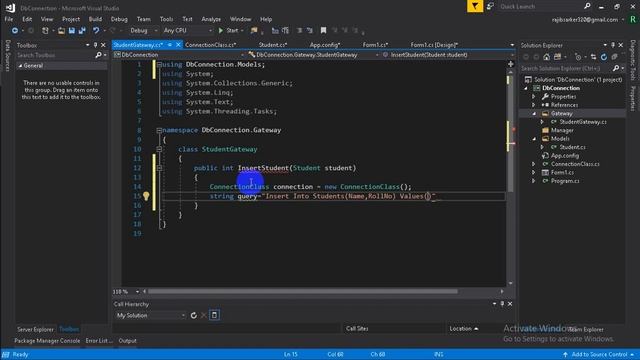Click the Refresh icon in the Solution Explorer toolbar
This screenshot has width=640, height=360.
pos(604,57)
